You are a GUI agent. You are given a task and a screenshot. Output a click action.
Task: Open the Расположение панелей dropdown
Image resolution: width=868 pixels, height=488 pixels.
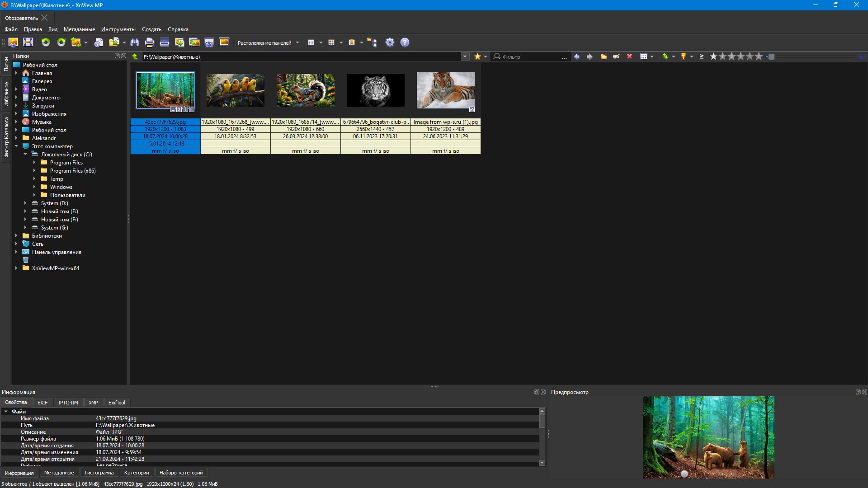coord(268,43)
